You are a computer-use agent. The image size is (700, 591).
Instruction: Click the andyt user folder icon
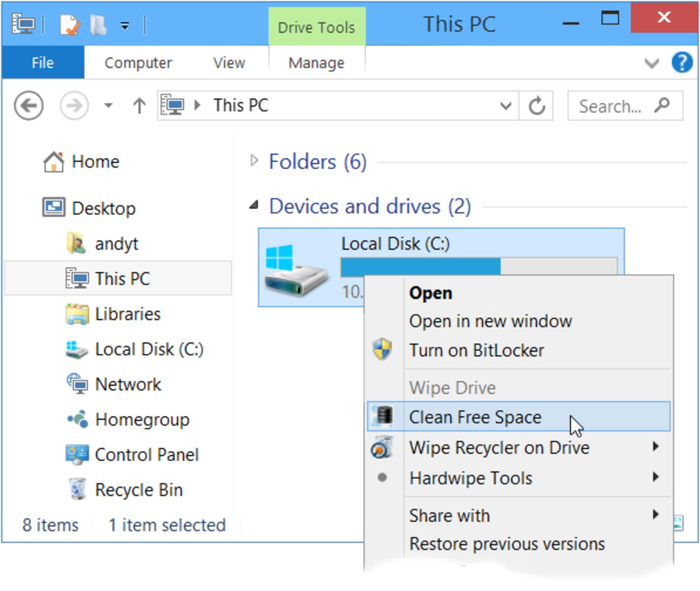[76, 244]
